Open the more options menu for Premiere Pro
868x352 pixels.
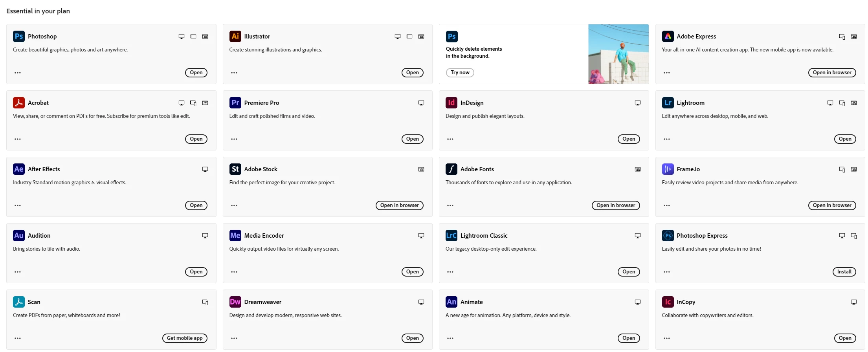coord(234,139)
